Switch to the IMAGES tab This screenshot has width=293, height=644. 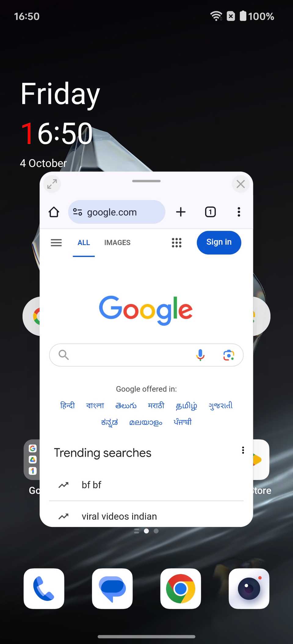117,243
